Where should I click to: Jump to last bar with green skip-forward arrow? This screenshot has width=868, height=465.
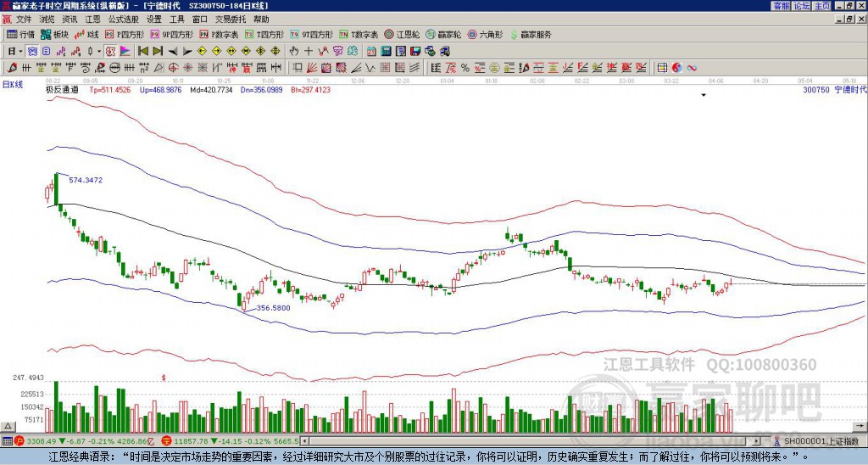158,52
